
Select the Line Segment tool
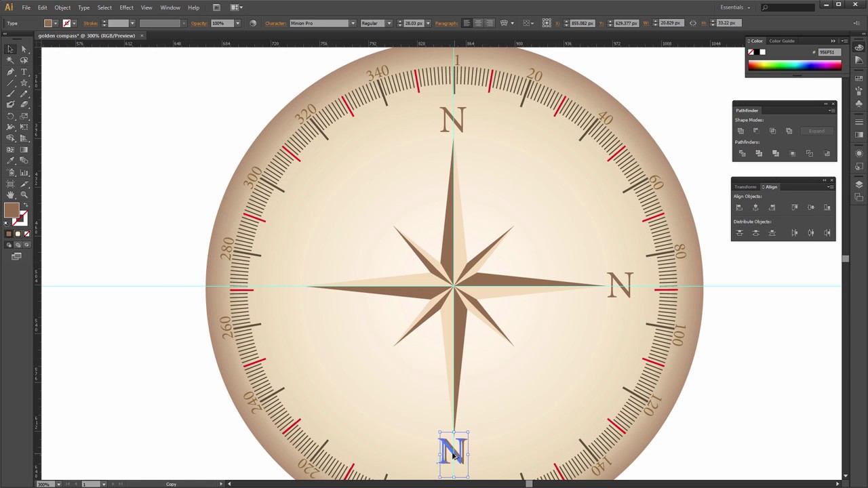[10, 83]
